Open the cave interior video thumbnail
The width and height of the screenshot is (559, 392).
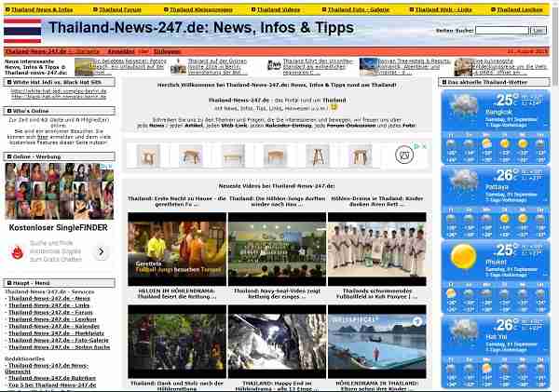tap(277, 342)
